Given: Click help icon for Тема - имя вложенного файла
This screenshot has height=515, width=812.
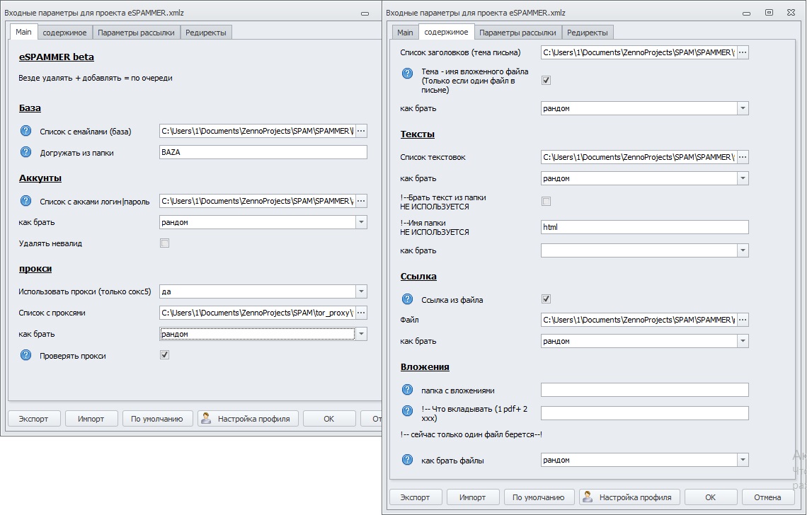Looking at the screenshot, I should pos(408,74).
